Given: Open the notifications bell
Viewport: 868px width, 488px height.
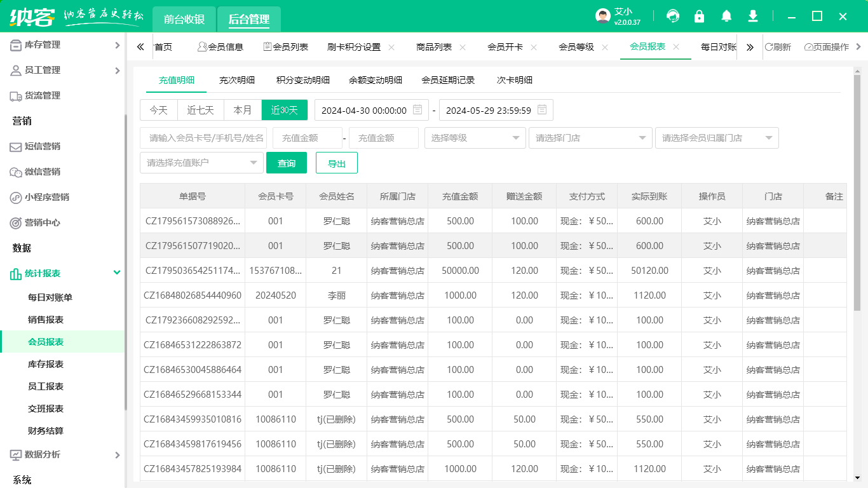Looking at the screenshot, I should (726, 17).
